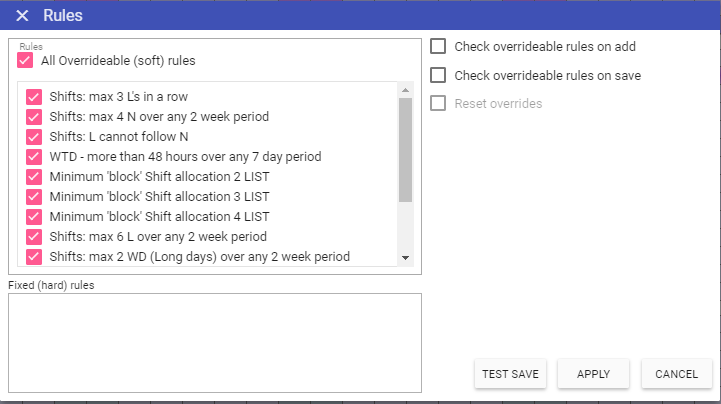Enable Check overrideable rules on add

click(x=438, y=46)
